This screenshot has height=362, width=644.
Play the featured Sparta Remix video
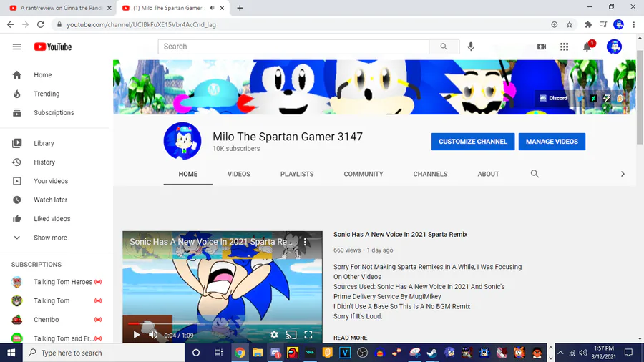(x=137, y=336)
